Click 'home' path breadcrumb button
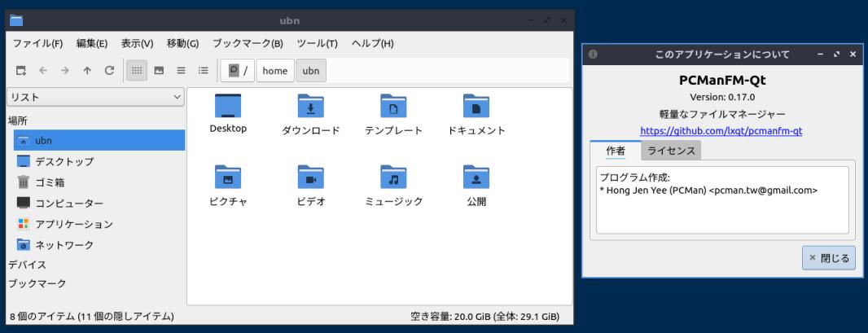 tap(275, 70)
